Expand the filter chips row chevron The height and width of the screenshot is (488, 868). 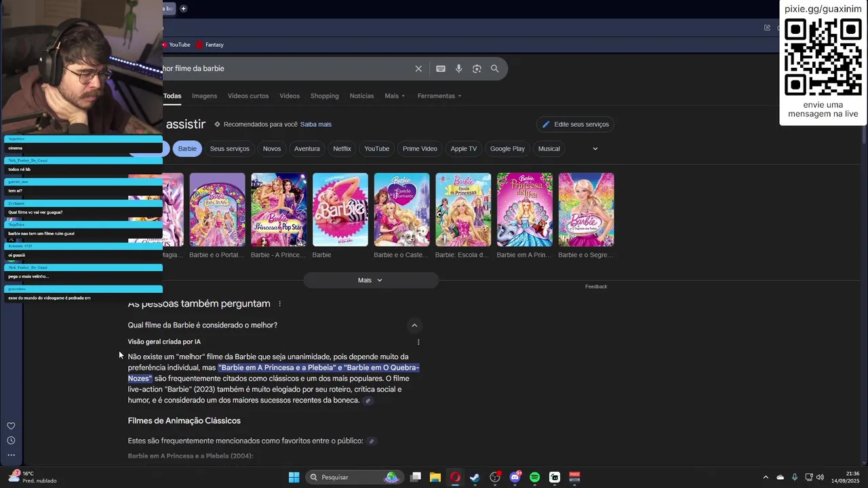pyautogui.click(x=595, y=149)
